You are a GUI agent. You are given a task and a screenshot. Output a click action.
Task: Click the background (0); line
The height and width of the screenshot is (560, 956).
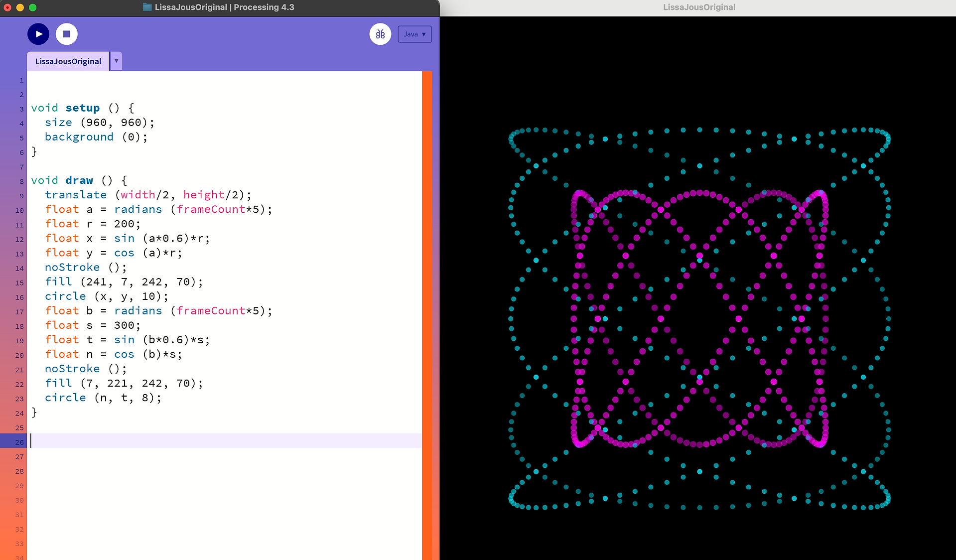(96, 137)
